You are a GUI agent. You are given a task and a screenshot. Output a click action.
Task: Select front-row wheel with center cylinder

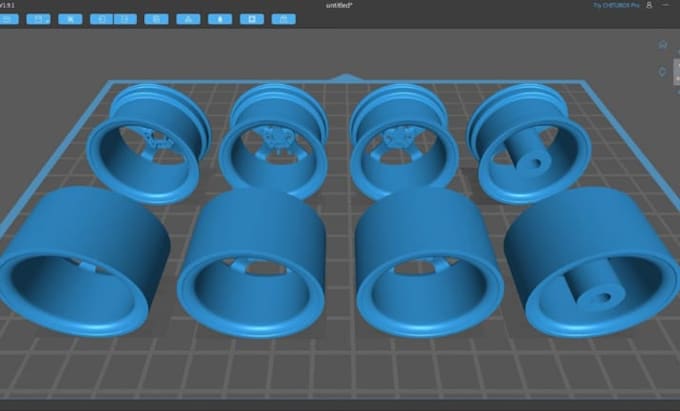point(593,263)
